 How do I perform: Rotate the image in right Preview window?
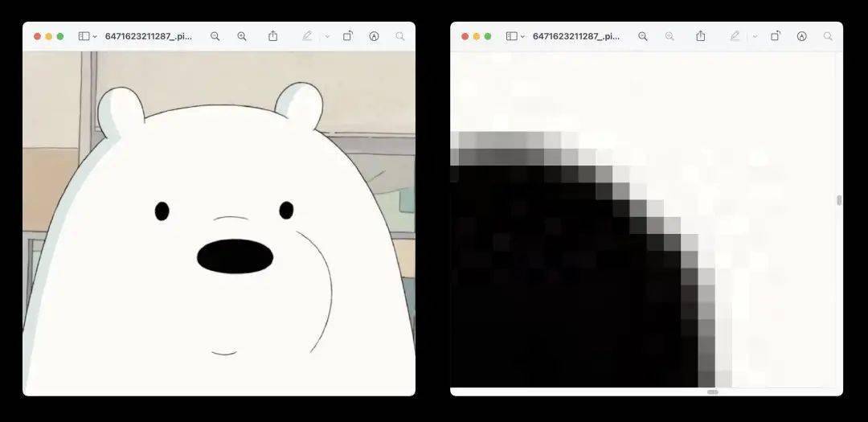coord(776,36)
